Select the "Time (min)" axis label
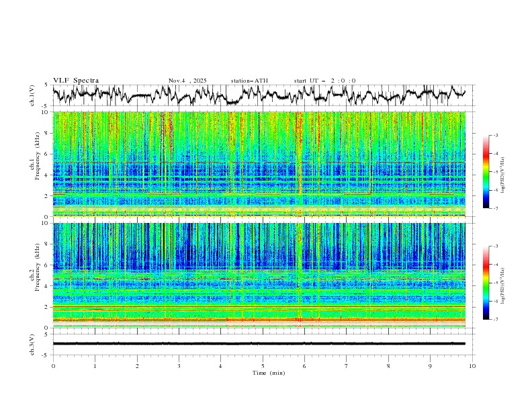Viewport: 532px width, 411px height. click(269, 373)
